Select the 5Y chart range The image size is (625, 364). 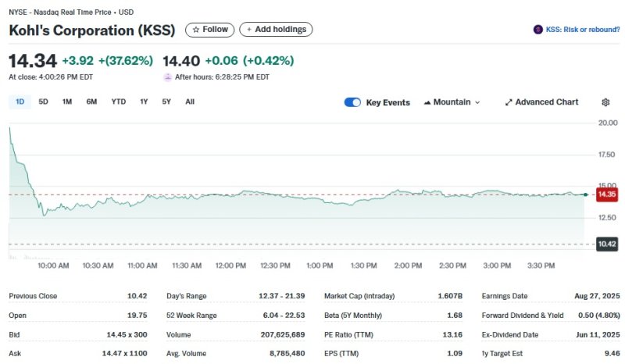[166, 102]
